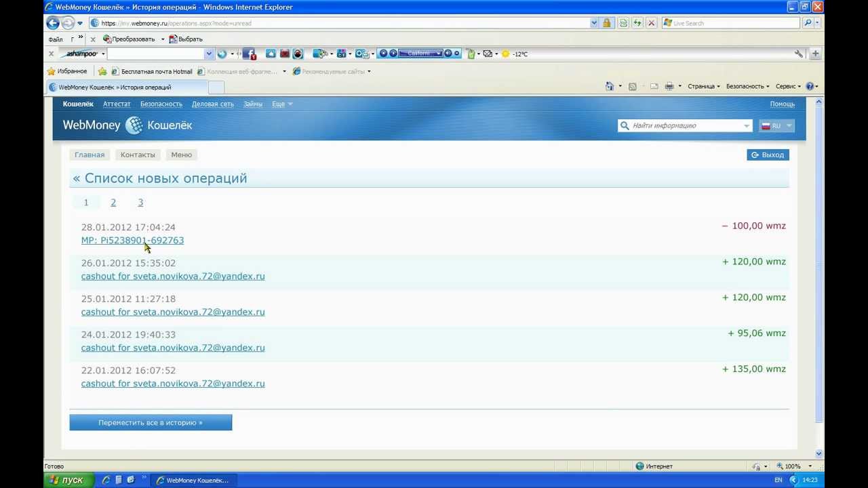Click the thumbs-up Like icon in toolbar
Image resolution: width=868 pixels, height=488 pixels.
coord(271,54)
